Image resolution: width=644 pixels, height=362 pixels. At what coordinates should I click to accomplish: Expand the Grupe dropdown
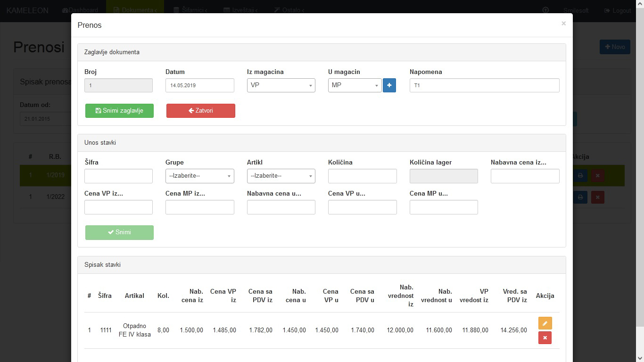200,176
